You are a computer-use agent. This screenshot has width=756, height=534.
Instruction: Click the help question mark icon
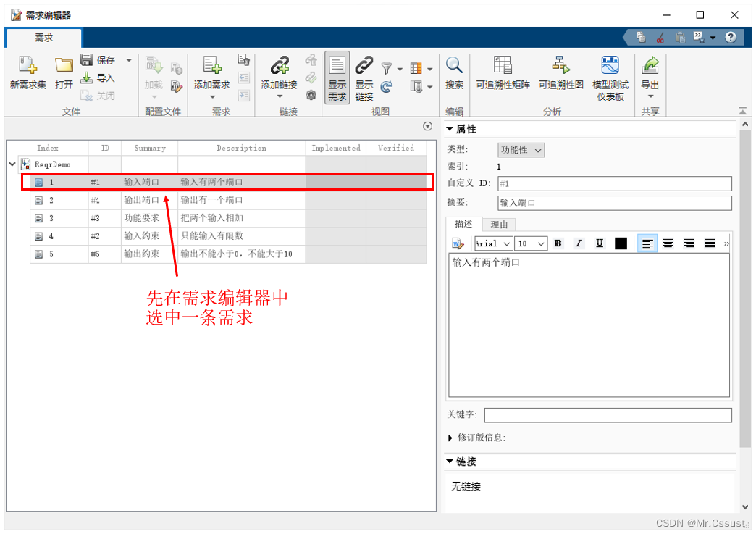tap(731, 37)
